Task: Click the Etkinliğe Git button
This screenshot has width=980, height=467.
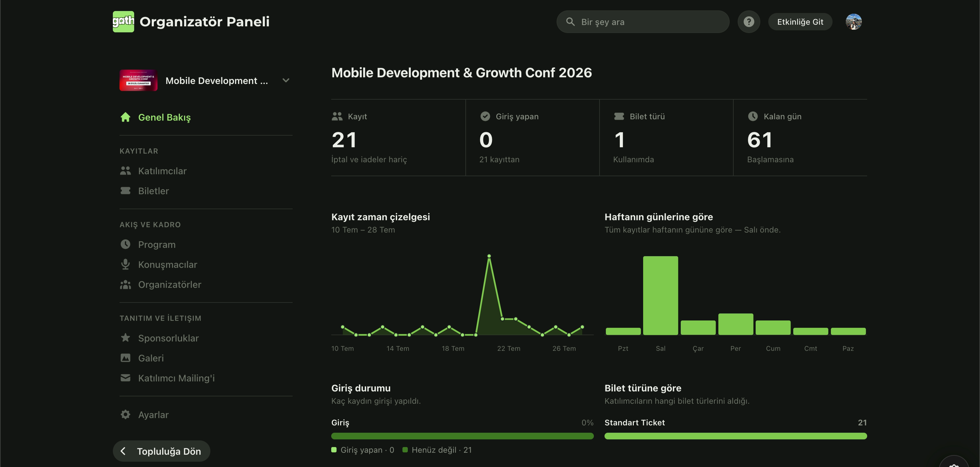Action: pos(800,22)
